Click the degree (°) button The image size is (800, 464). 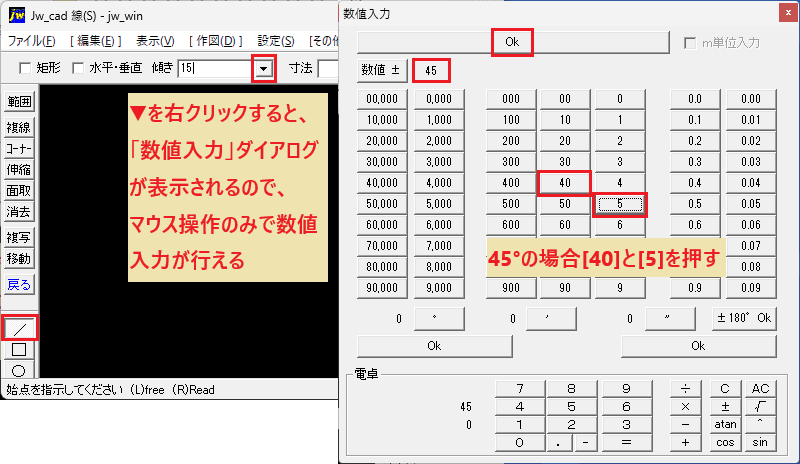click(x=439, y=319)
